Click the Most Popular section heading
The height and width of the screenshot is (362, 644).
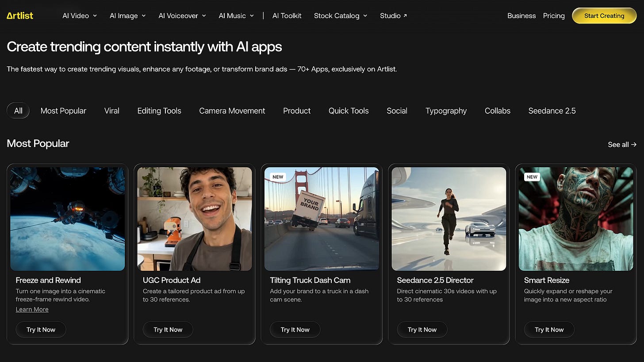38,143
